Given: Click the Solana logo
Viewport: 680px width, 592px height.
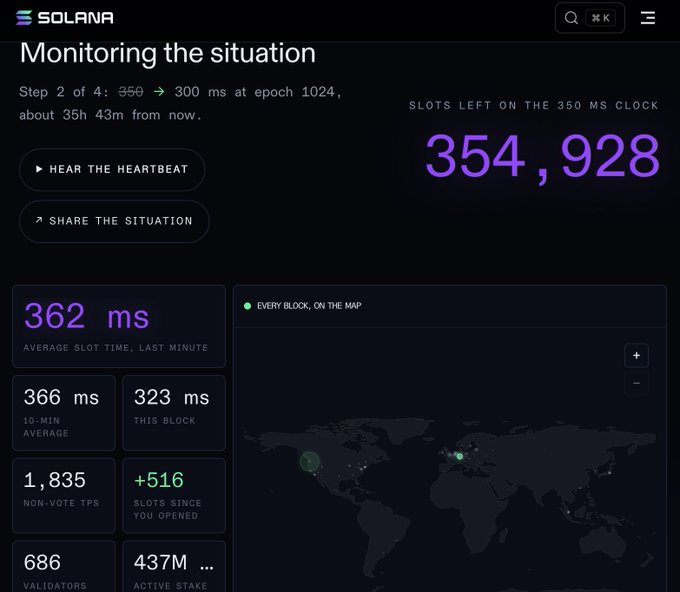Looking at the screenshot, I should [65, 18].
